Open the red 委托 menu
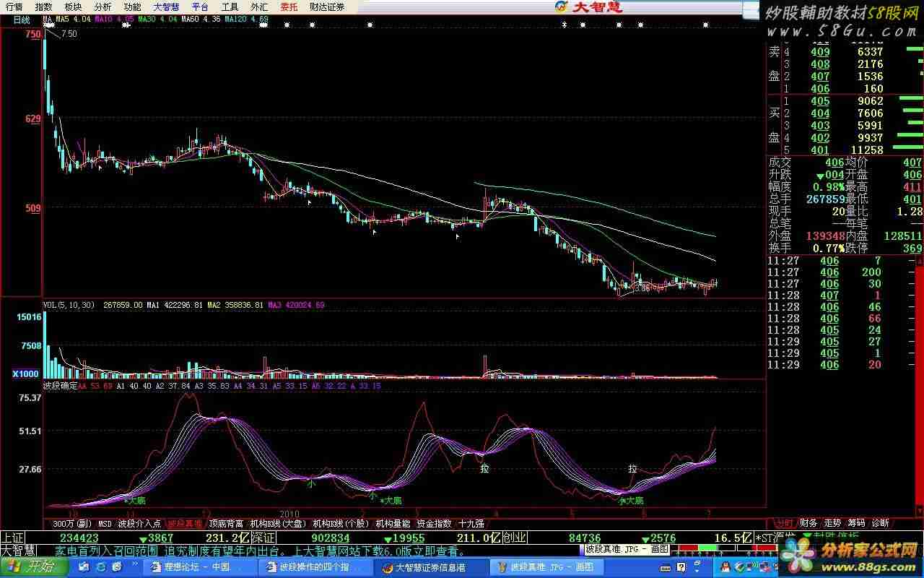This screenshot has width=924, height=578. pos(289,7)
